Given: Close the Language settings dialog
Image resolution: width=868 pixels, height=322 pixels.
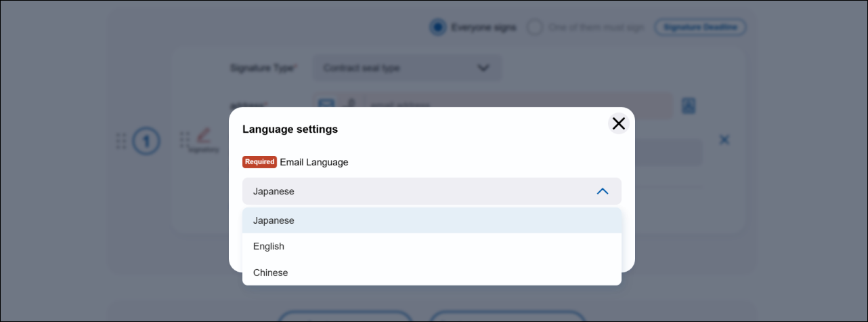Looking at the screenshot, I should [x=618, y=123].
